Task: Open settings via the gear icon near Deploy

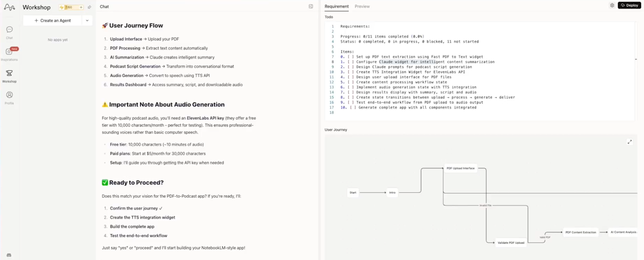Action: click(612, 6)
